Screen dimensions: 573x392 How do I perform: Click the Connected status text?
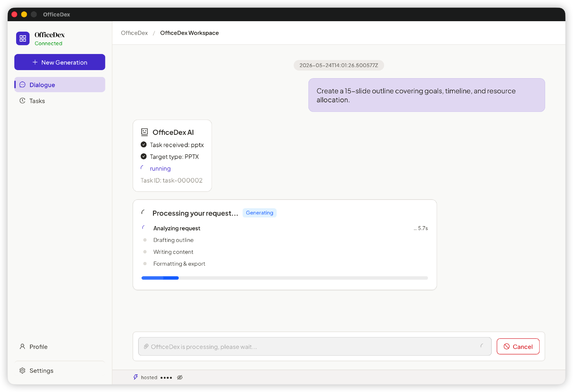(48, 43)
